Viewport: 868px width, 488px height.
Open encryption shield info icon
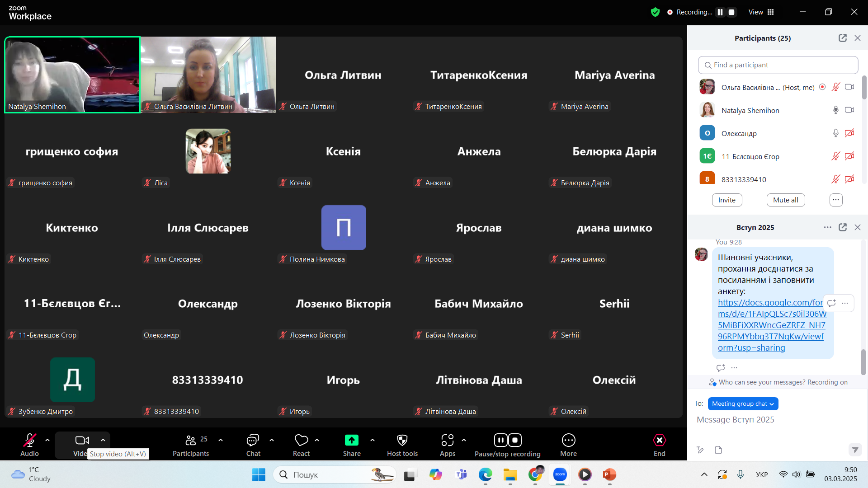coord(655,12)
